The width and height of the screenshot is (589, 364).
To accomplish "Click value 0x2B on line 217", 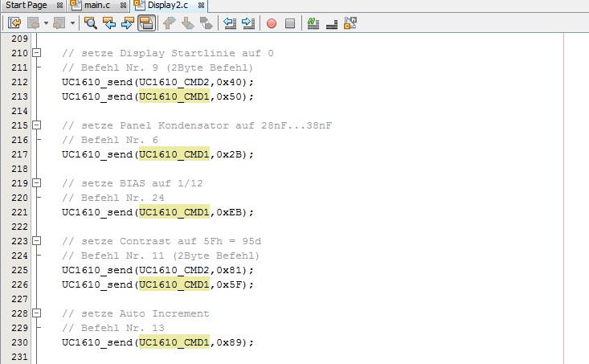I will click(229, 154).
